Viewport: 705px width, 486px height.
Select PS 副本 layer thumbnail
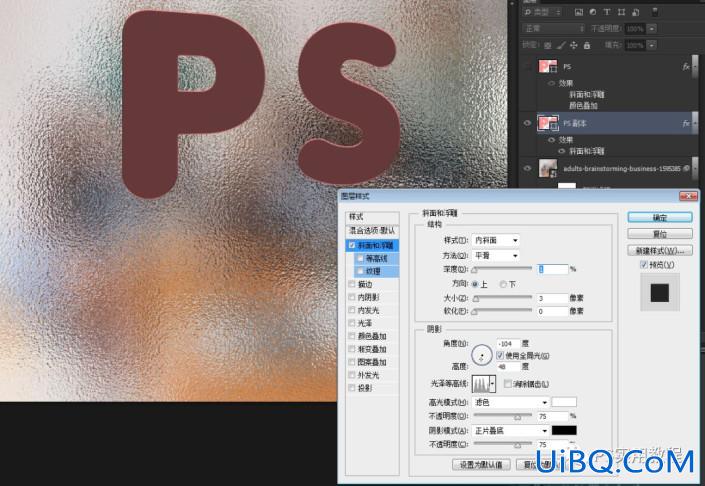click(x=548, y=123)
